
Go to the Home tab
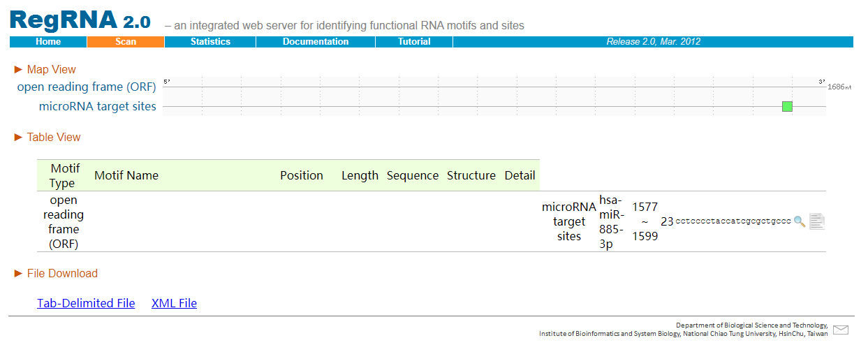click(x=48, y=42)
